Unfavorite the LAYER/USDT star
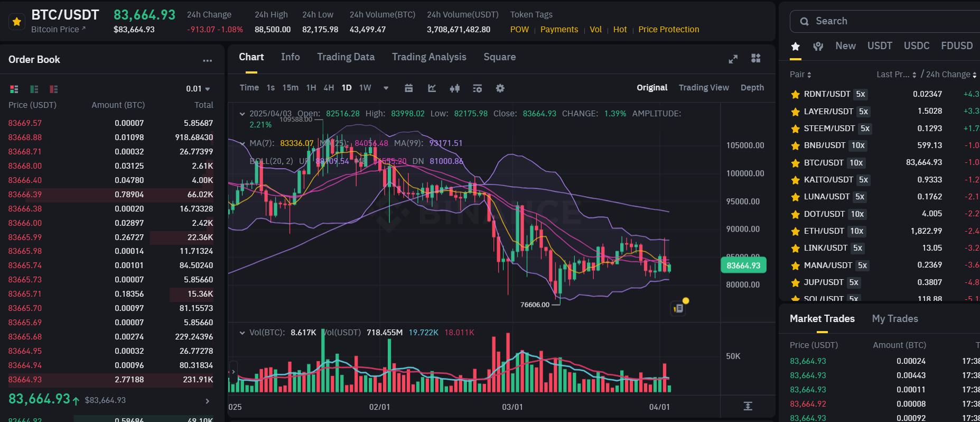The height and width of the screenshot is (422, 980). click(795, 112)
